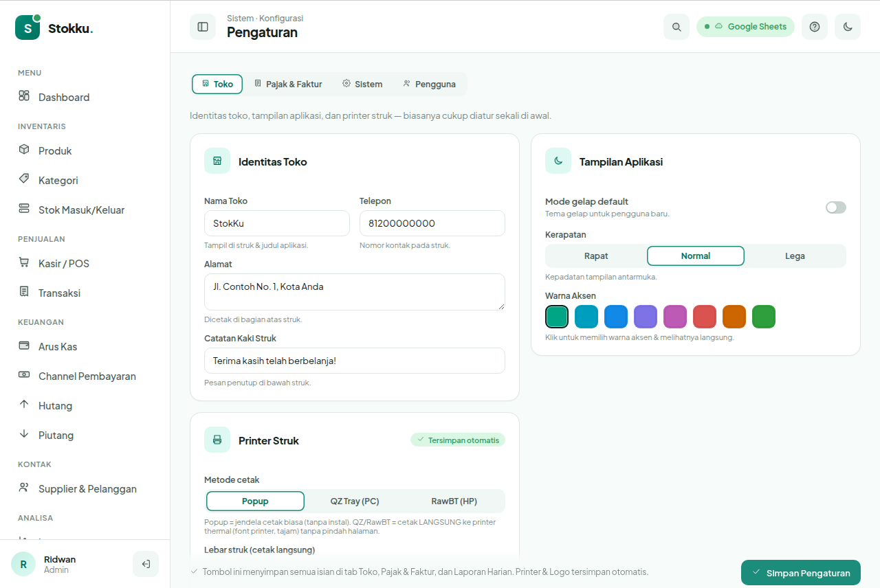Open Arus Kas page
880x588 pixels.
pyautogui.click(x=85, y=346)
